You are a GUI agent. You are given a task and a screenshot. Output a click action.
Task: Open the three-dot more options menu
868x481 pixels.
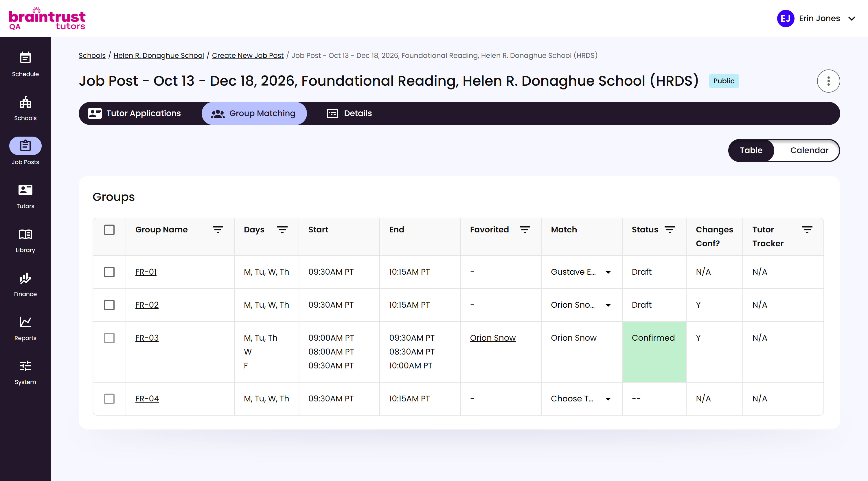[x=828, y=81]
